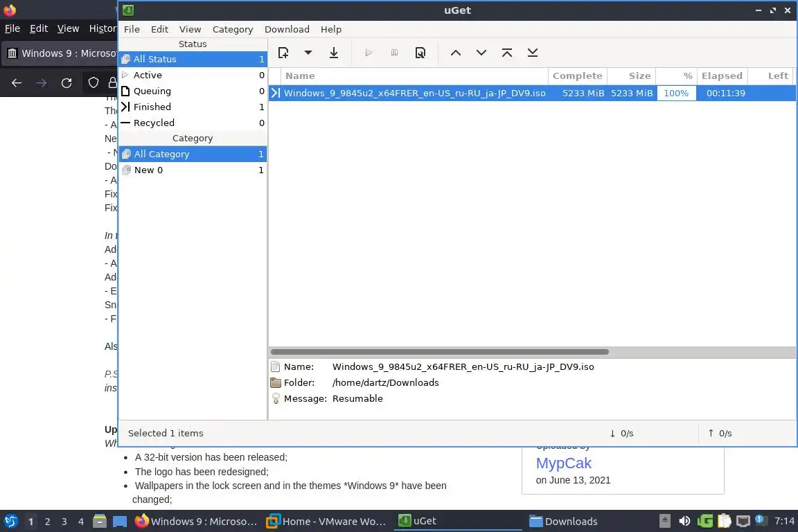Screen dimensions: 798x532
Task: Open uGet Category menu
Action: click(x=233, y=30)
